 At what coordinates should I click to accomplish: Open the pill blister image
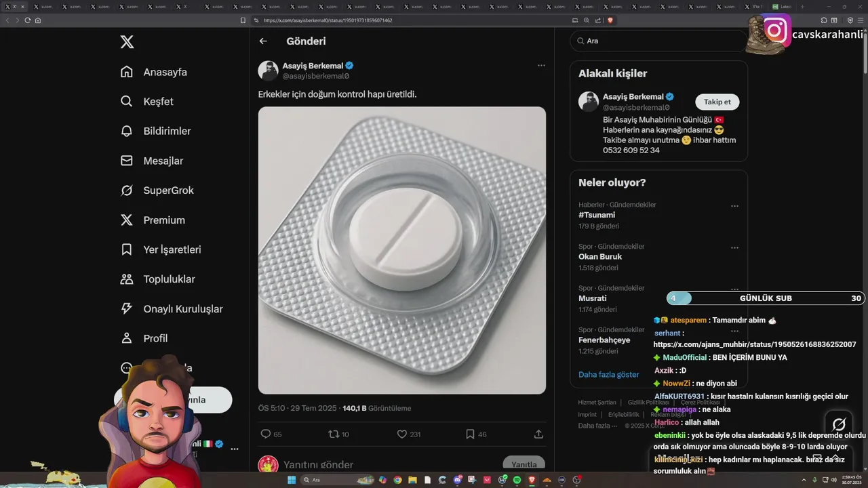402,250
